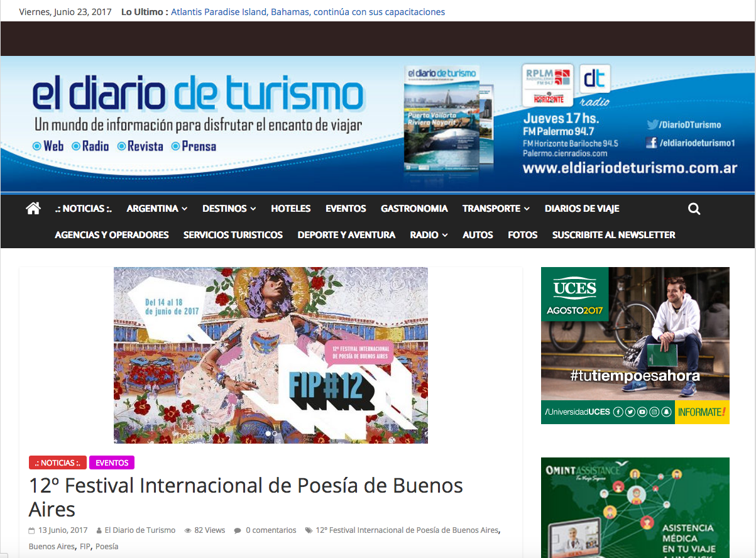Image resolution: width=756 pixels, height=558 pixels.
Task: Expand the DESTINOS menu chevron
Action: pos(253,209)
